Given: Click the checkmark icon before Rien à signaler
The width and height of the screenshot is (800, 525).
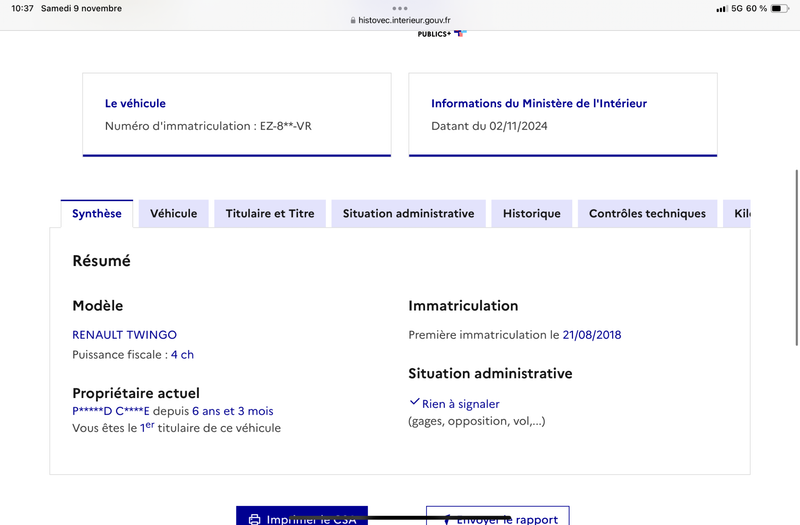Looking at the screenshot, I should click(x=414, y=402).
